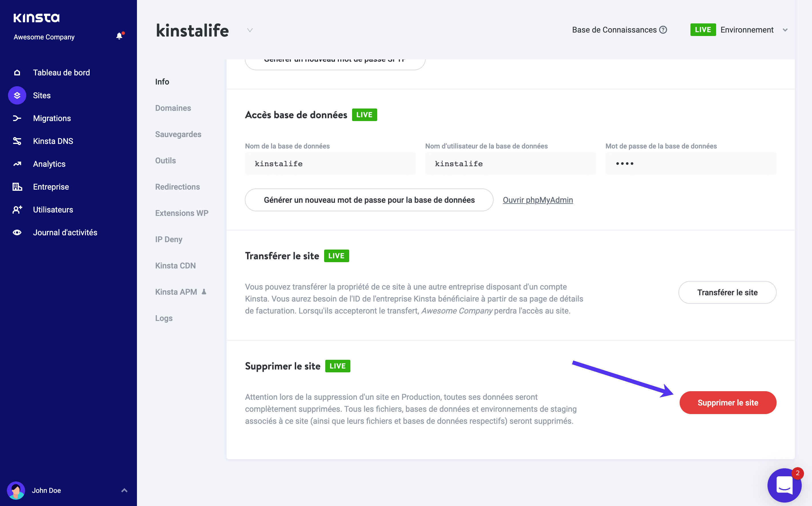Click the Kinsta APM upgrade icon
The height and width of the screenshot is (506, 812).
click(x=204, y=292)
